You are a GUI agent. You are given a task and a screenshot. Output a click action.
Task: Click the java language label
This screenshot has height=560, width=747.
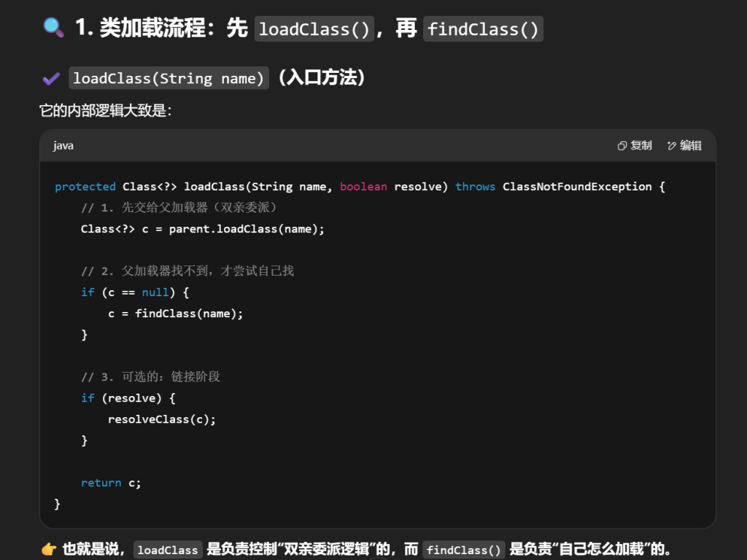tap(63, 146)
